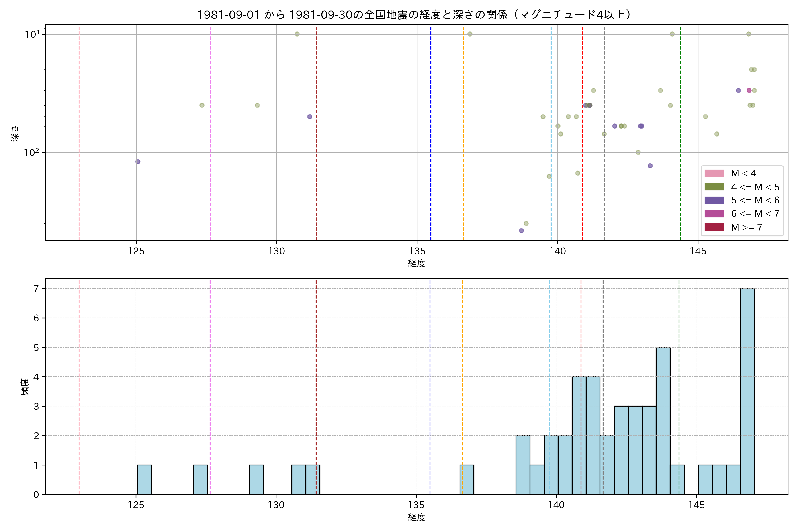
Task: Click the olive 4 <= M < 5 swatch
Action: (x=714, y=187)
